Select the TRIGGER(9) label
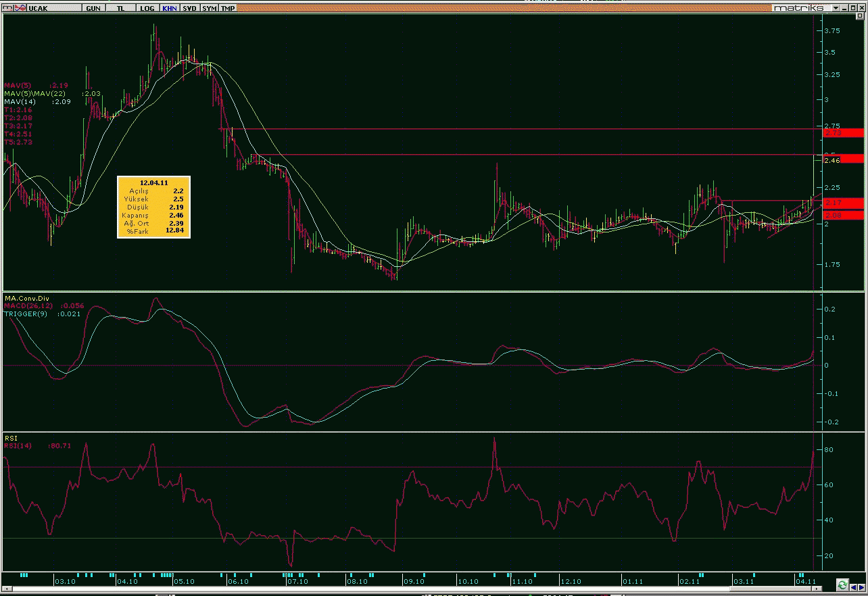This screenshot has height=596, width=868. tap(26, 314)
